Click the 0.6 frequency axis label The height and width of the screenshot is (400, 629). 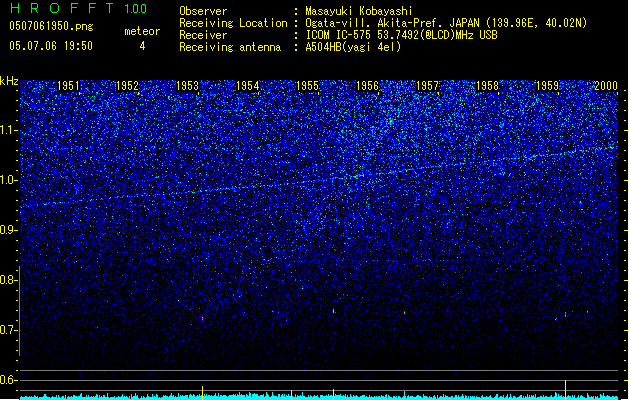pos(8,380)
